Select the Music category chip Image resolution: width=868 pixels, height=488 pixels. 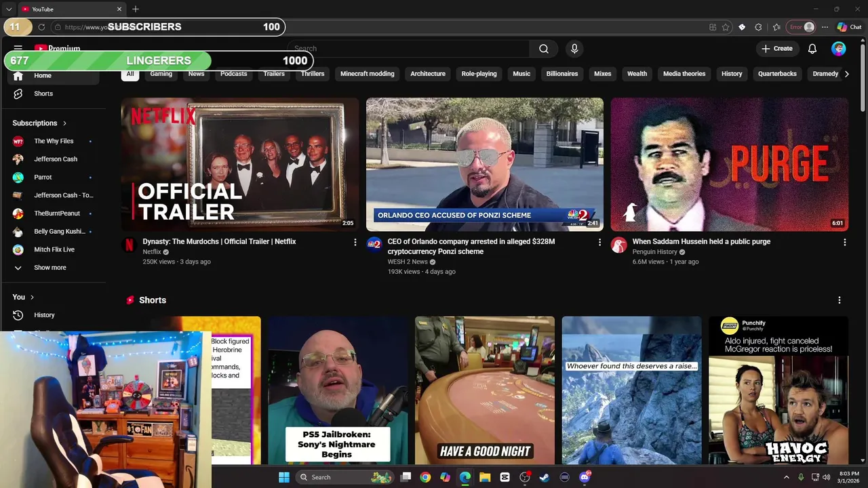pyautogui.click(x=521, y=74)
